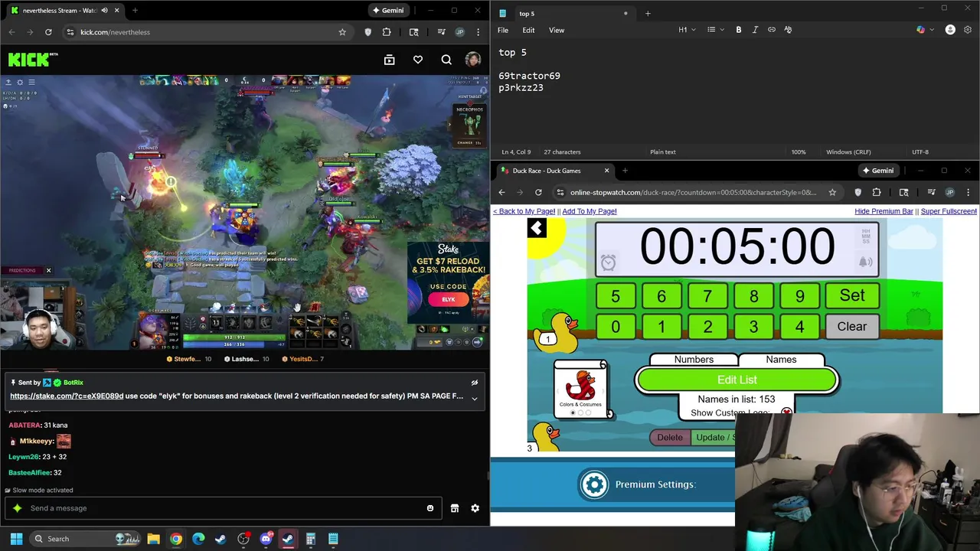Click 'Super Fullscreen!' link
This screenshot has height=551, width=980.
click(x=949, y=211)
